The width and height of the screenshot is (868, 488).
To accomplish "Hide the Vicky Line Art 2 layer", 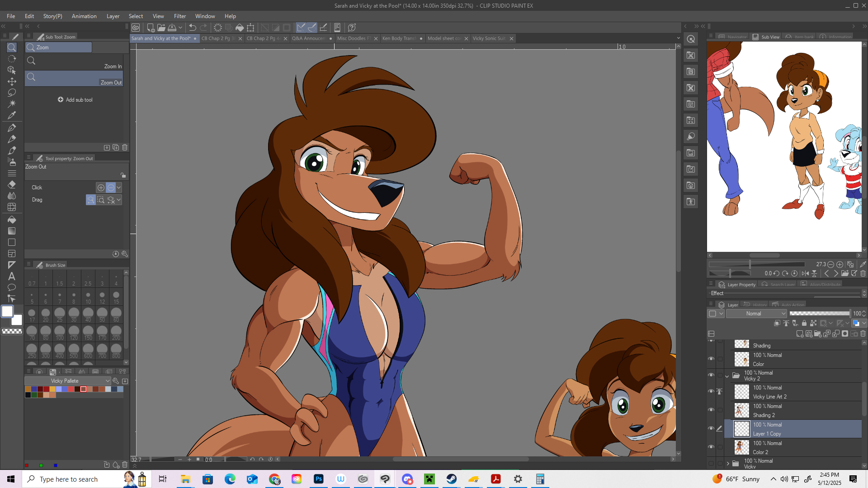I will [711, 391].
